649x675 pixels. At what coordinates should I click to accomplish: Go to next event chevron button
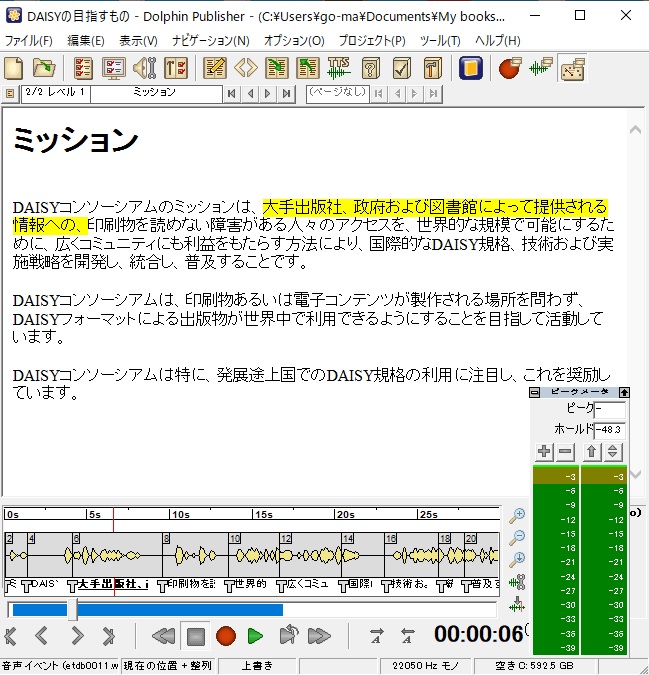click(x=77, y=636)
